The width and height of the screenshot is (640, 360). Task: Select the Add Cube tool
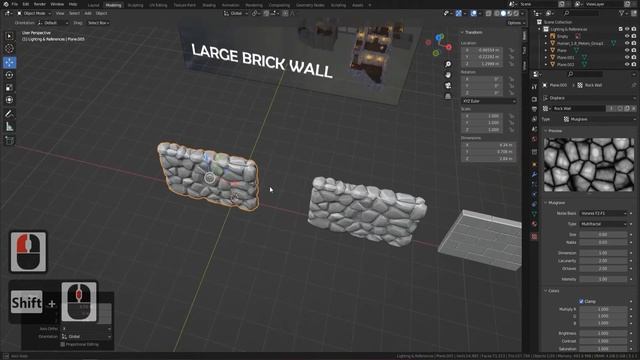pyautogui.click(x=9, y=140)
